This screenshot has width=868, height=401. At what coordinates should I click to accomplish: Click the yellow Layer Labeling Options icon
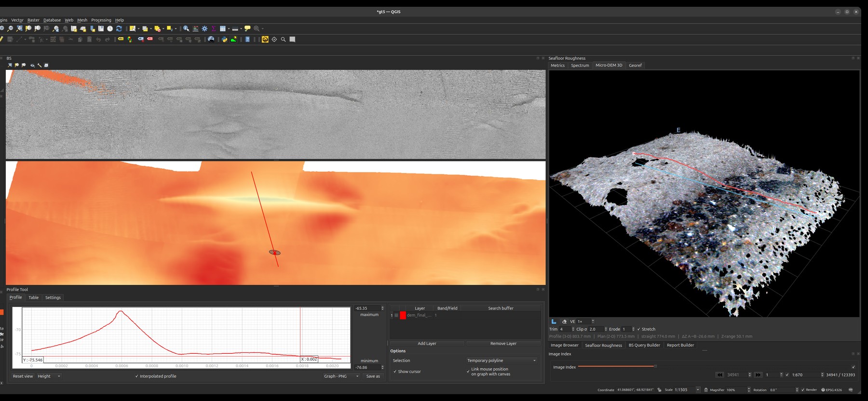(x=121, y=39)
